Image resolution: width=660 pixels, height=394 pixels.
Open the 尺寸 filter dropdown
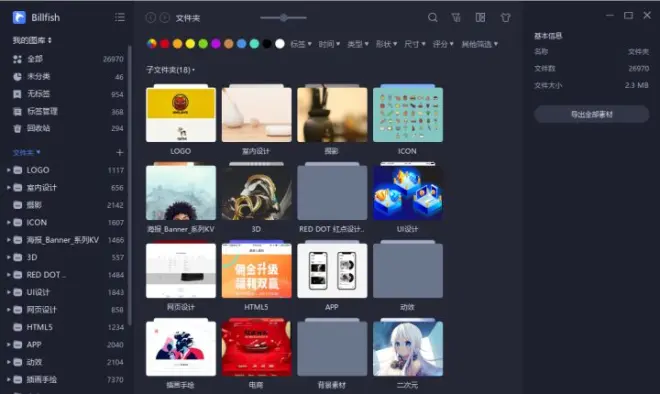click(x=415, y=44)
